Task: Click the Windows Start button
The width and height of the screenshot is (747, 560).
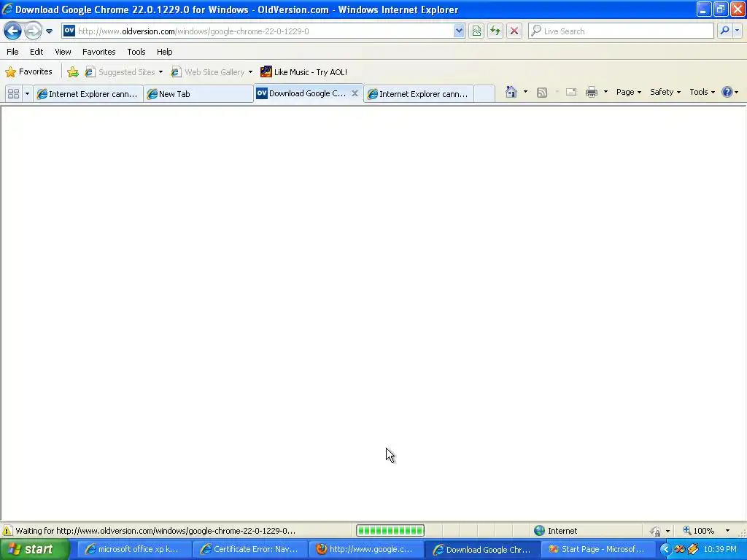Action: pyautogui.click(x=34, y=549)
